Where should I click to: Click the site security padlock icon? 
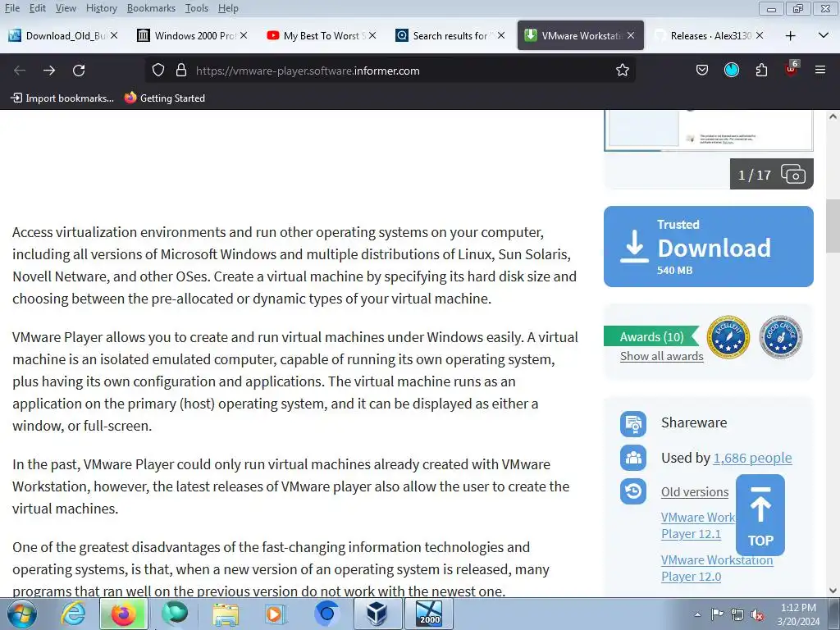(x=181, y=71)
